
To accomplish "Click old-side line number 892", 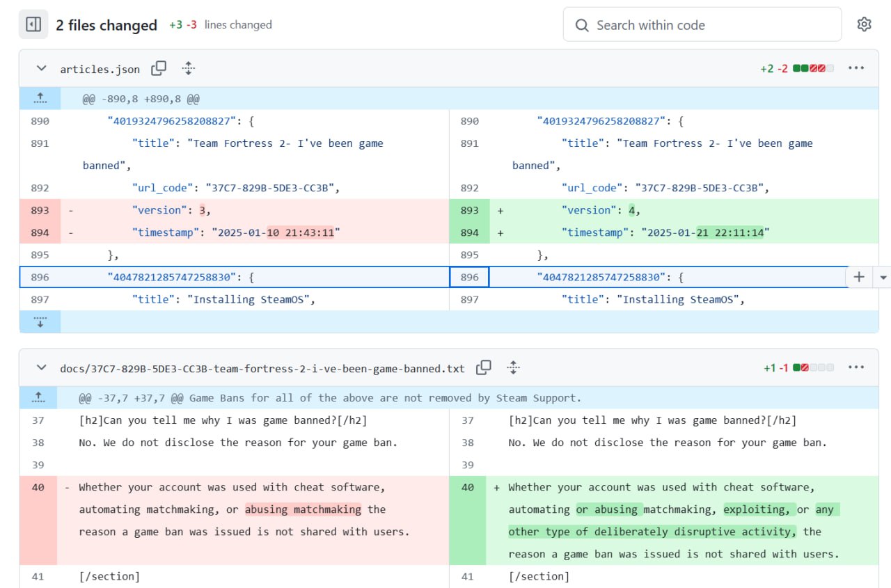I will [40, 188].
